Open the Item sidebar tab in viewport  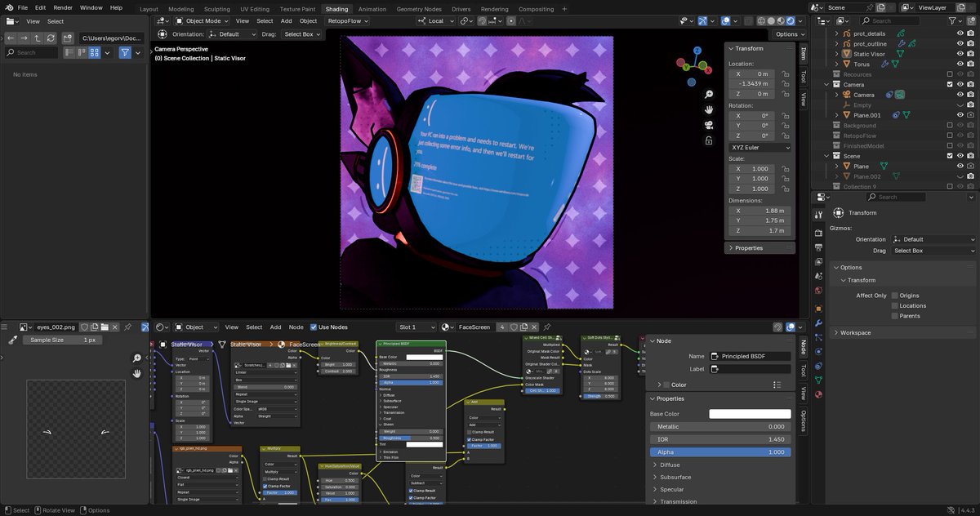[803, 55]
